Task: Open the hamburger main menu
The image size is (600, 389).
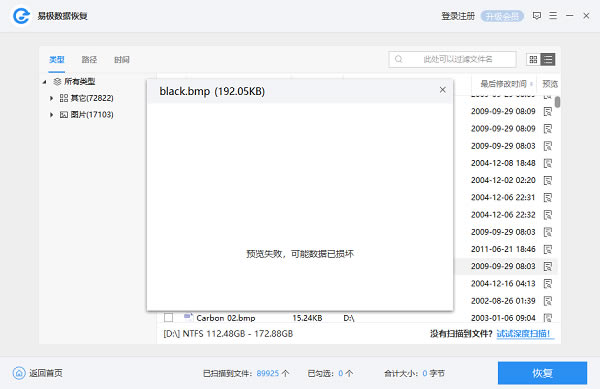Action: pyautogui.click(x=553, y=16)
